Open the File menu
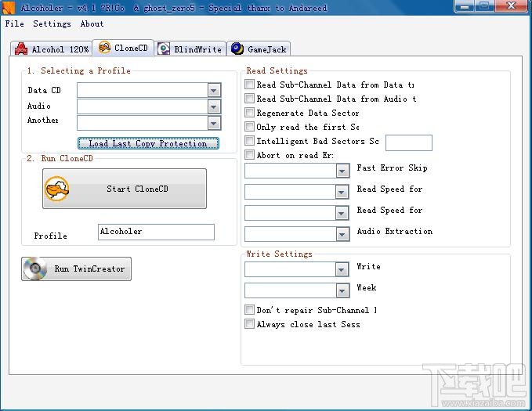Viewport: 532px width, 411px height. click(x=15, y=23)
